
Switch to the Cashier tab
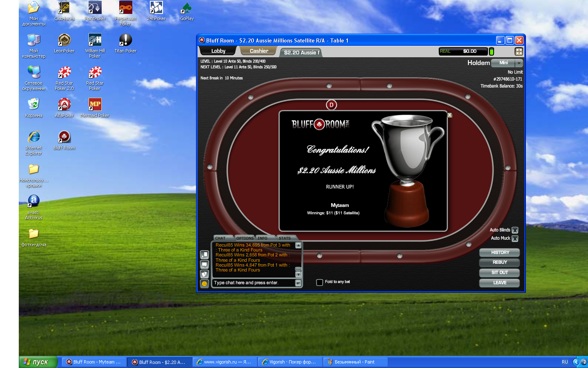coord(259,51)
